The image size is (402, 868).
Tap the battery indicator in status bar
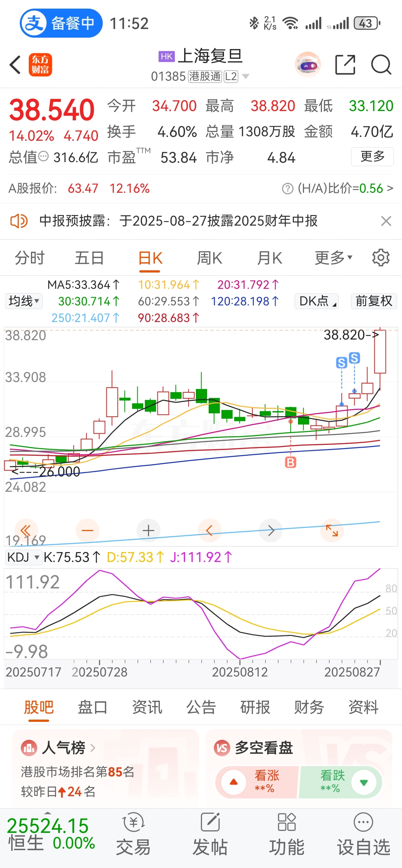click(367, 23)
